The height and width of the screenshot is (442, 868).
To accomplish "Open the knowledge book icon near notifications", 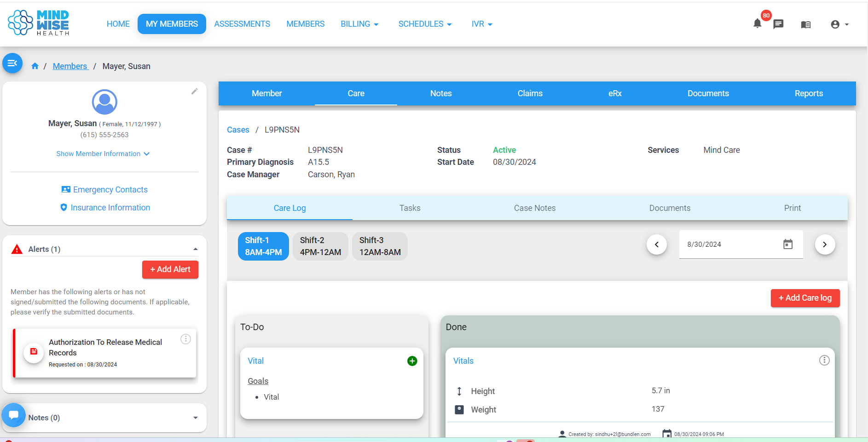I will click(x=806, y=24).
